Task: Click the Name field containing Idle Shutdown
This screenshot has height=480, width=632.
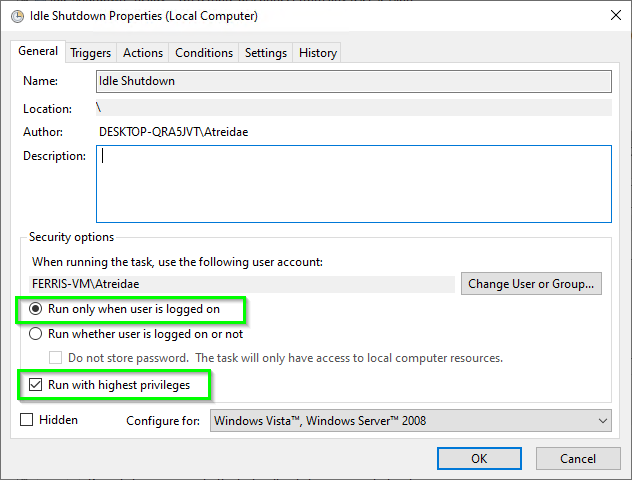Action: point(354,81)
